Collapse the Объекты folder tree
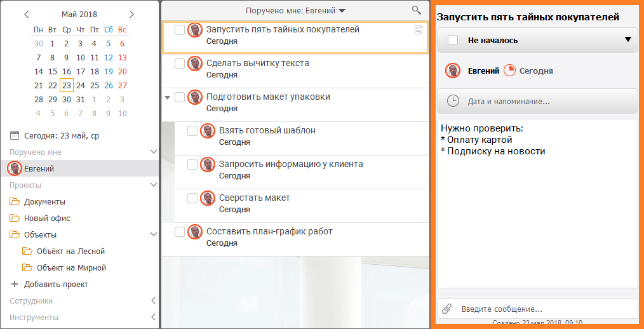The image size is (644, 329). 154,234
